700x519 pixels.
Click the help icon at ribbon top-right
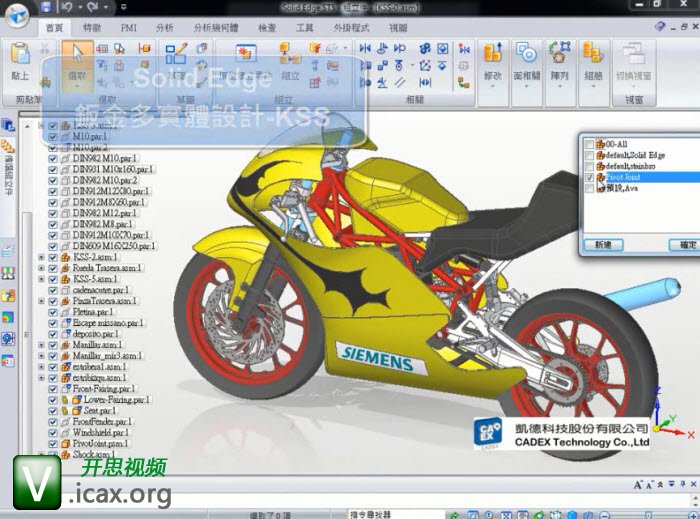click(660, 27)
